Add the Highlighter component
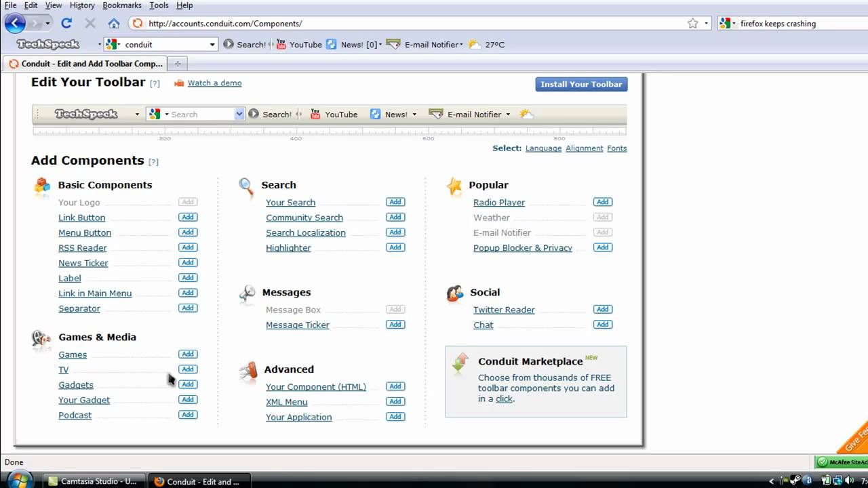This screenshot has height=488, width=868. tap(395, 247)
